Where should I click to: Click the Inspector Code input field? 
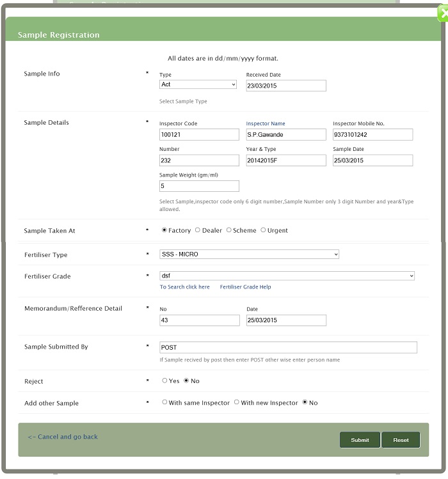tap(199, 135)
